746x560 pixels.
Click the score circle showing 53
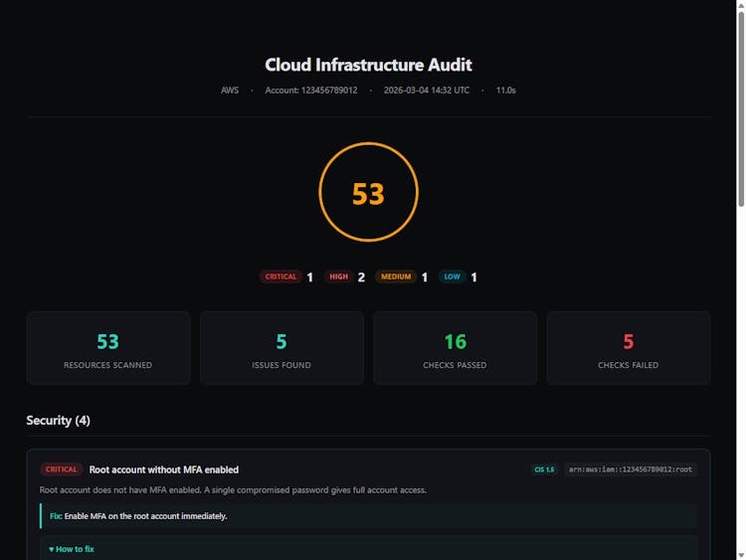[368, 193]
